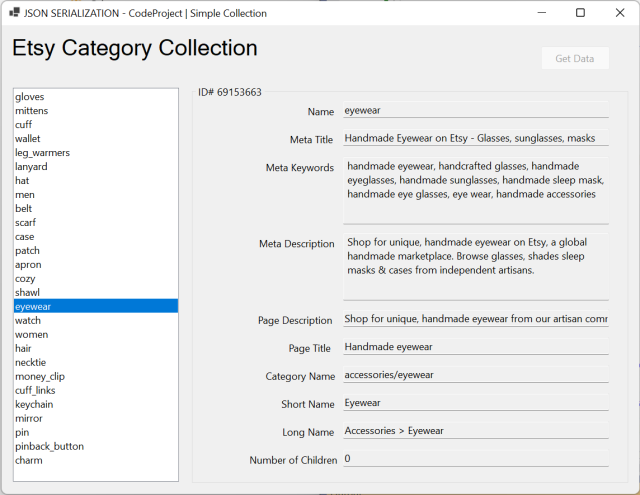The width and height of the screenshot is (640, 495).
Task: Pick money_clip from the list
Action: [x=96, y=376]
